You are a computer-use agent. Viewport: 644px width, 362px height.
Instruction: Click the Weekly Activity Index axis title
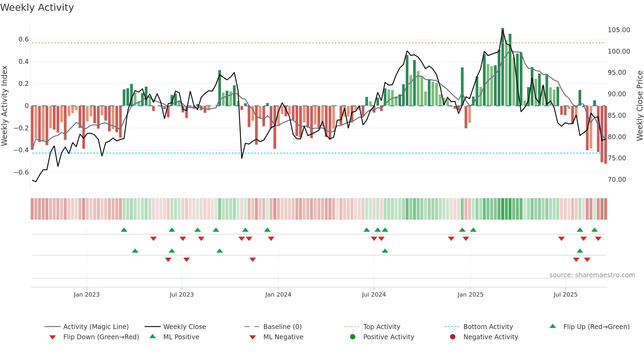(x=4, y=106)
